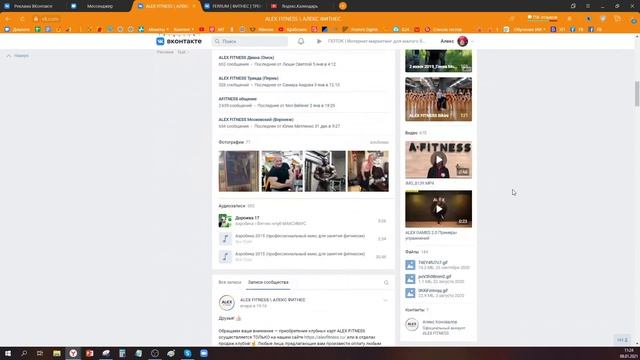Click the Наверх back-to-top button
The width and height of the screenshot is (640, 360).
pyautogui.click(x=18, y=56)
